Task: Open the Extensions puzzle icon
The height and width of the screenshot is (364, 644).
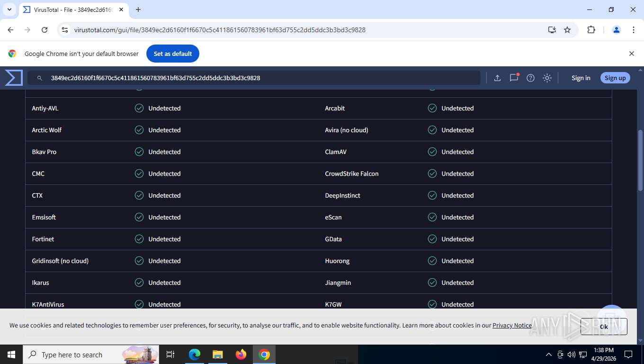Action: pyautogui.click(x=591, y=30)
